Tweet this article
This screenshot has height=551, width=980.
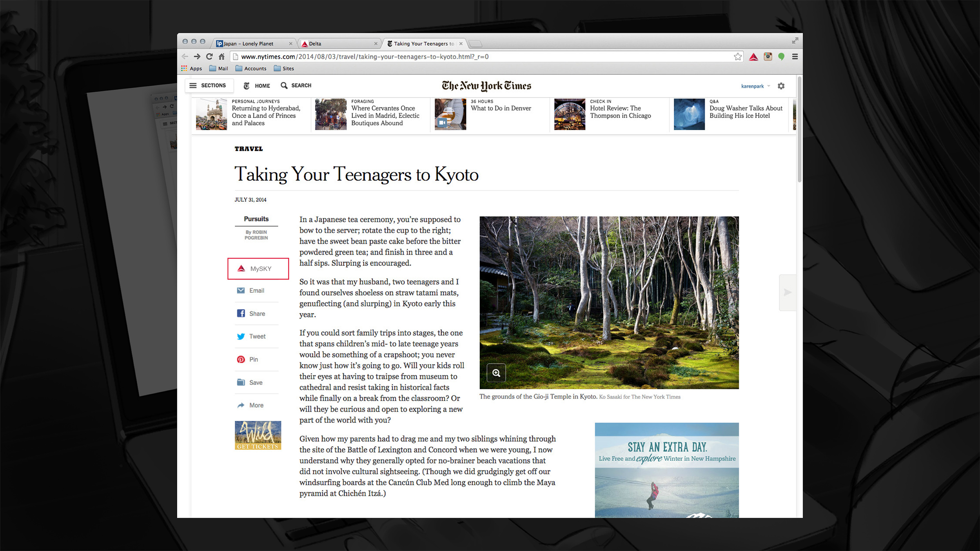point(256,336)
